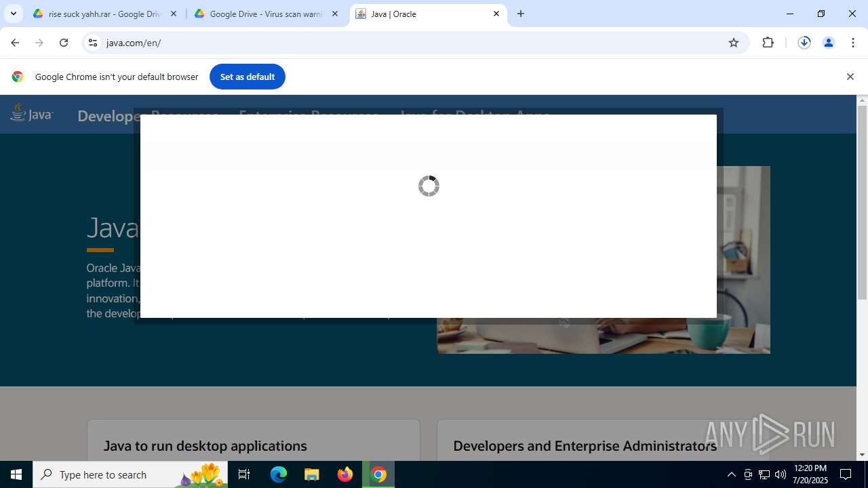Go forward to the next page
The width and height of the screenshot is (868, 488).
[x=39, y=43]
